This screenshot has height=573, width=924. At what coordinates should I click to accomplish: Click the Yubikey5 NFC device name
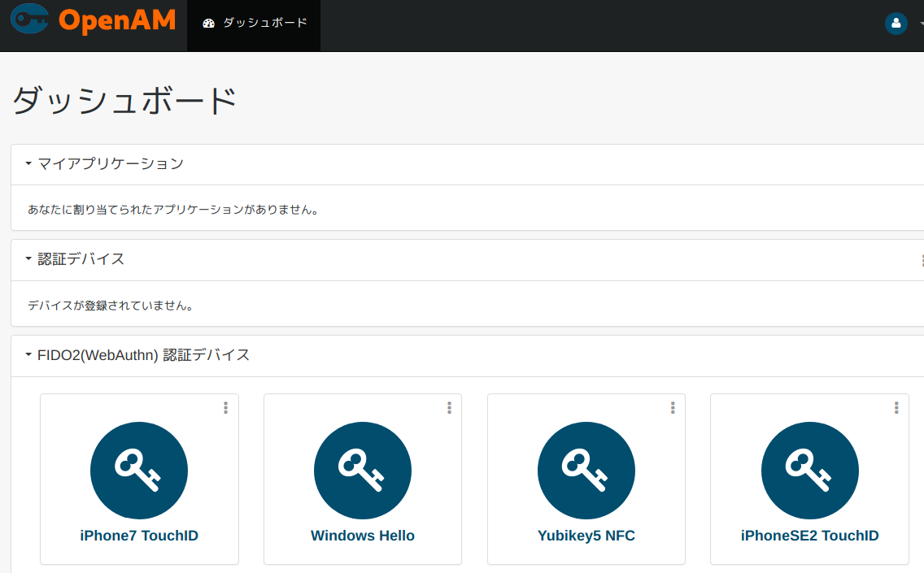586,536
